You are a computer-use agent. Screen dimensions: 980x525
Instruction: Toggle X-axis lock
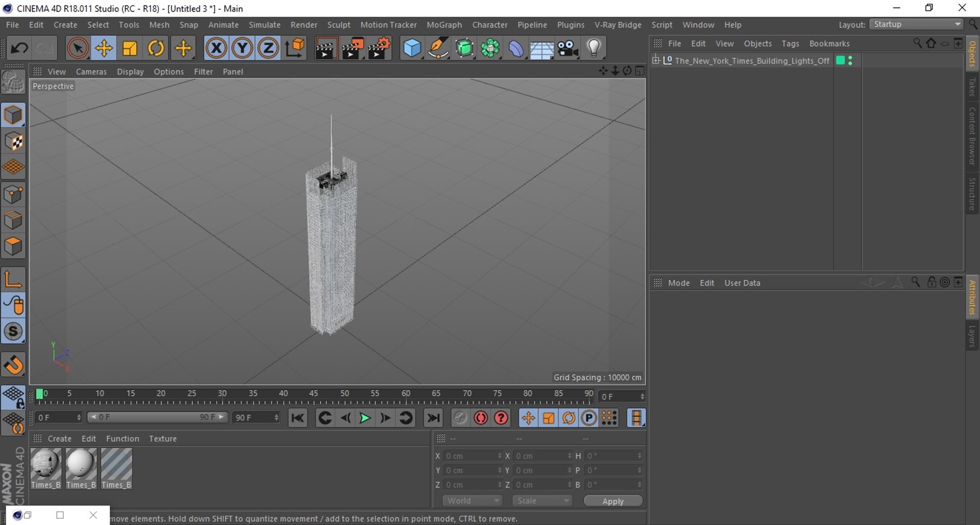216,49
